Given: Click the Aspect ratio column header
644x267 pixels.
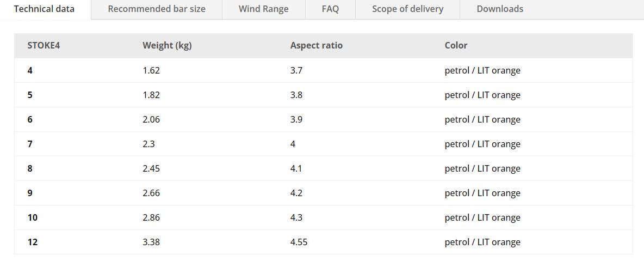Looking at the screenshot, I should [x=317, y=45].
